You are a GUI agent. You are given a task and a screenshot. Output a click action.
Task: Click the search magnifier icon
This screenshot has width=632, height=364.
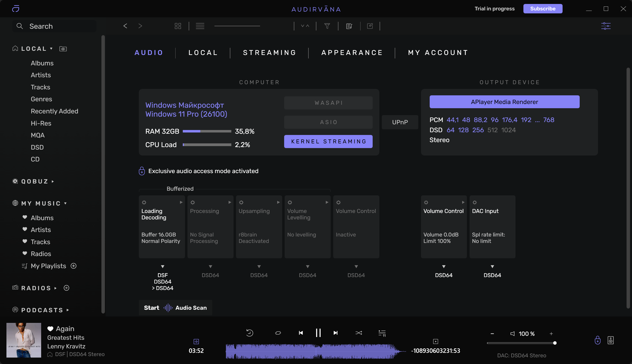point(20,26)
